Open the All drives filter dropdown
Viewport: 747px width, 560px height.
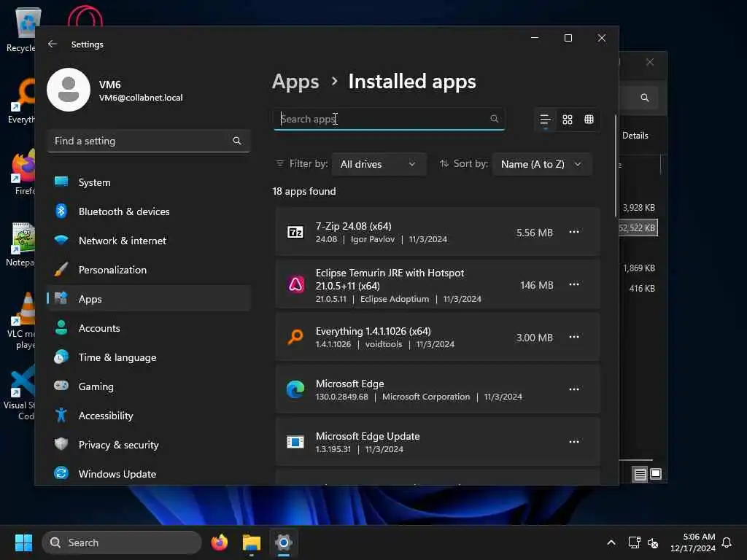(x=379, y=164)
